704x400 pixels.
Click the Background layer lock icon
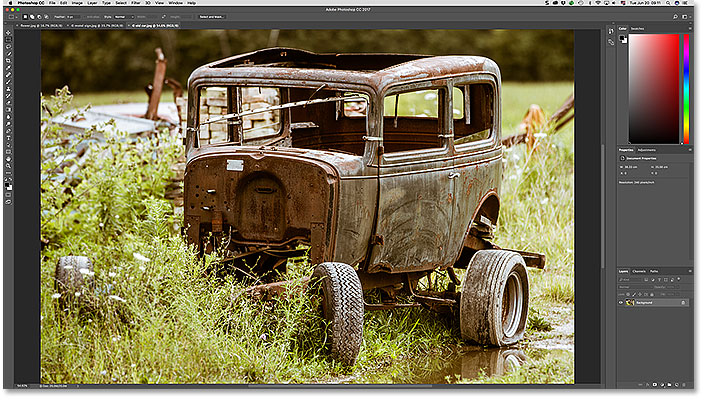pos(684,302)
